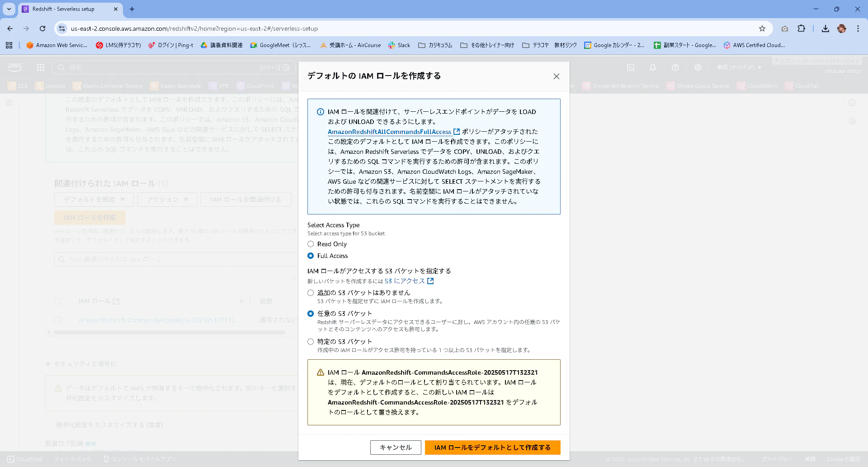Open the テラコヤ 教材リンク bookmark folder
This screenshot has width=868, height=467.
pyautogui.click(x=549, y=45)
